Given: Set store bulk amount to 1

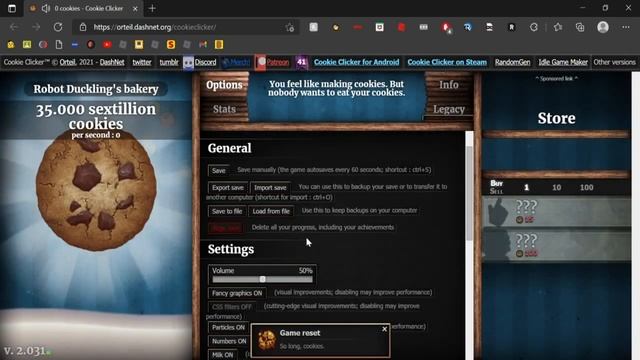Looking at the screenshot, I should pos(527,187).
